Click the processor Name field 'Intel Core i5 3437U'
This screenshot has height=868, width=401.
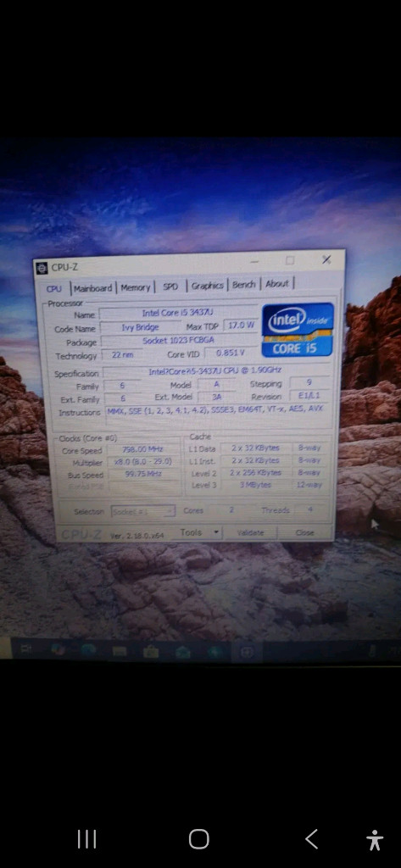pyautogui.click(x=178, y=314)
